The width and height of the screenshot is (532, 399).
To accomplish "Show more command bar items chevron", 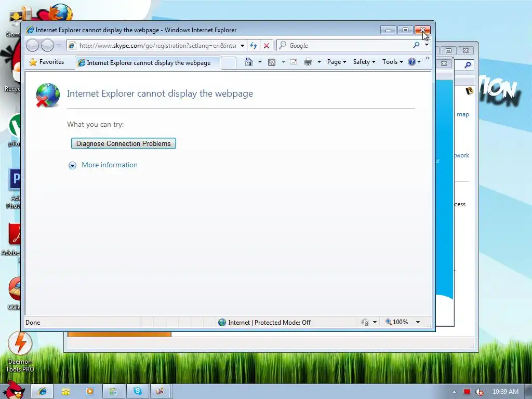I will pyautogui.click(x=427, y=58).
